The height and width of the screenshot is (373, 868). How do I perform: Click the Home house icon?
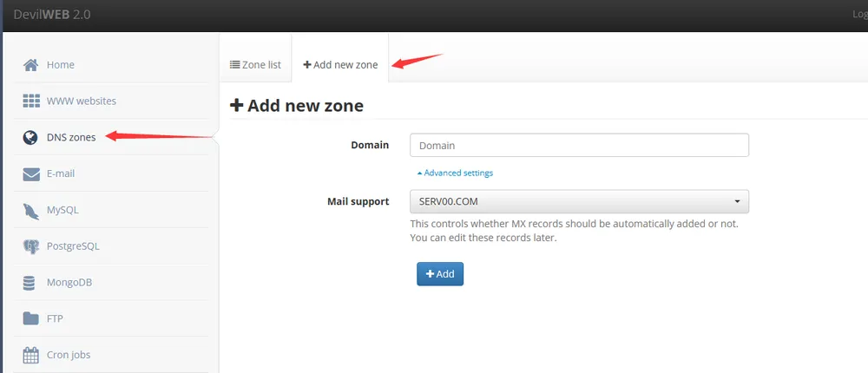coord(31,65)
